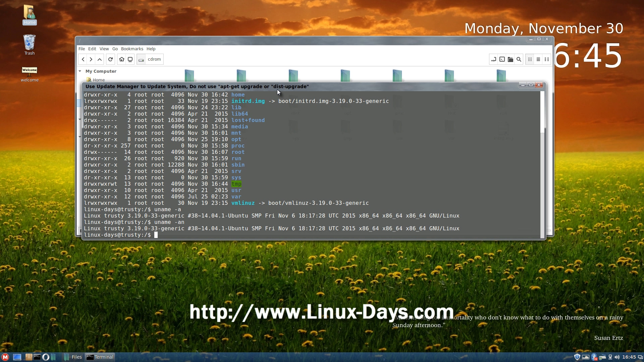644x362 pixels.
Task: Open keyboard layout tray icon
Action: coord(602,357)
